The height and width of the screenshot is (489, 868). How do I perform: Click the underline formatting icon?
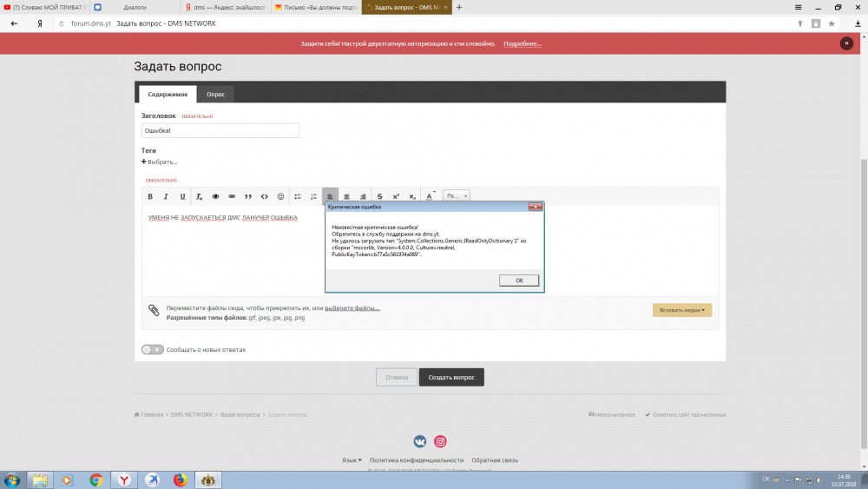coord(182,196)
